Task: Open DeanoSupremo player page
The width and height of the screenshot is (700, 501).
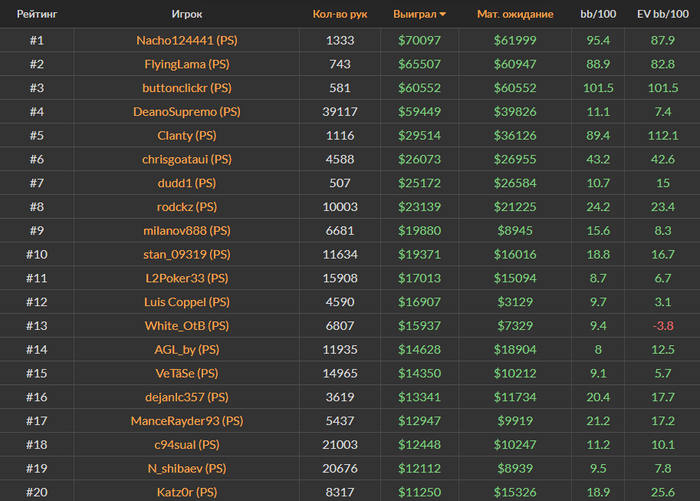Action: (x=187, y=112)
